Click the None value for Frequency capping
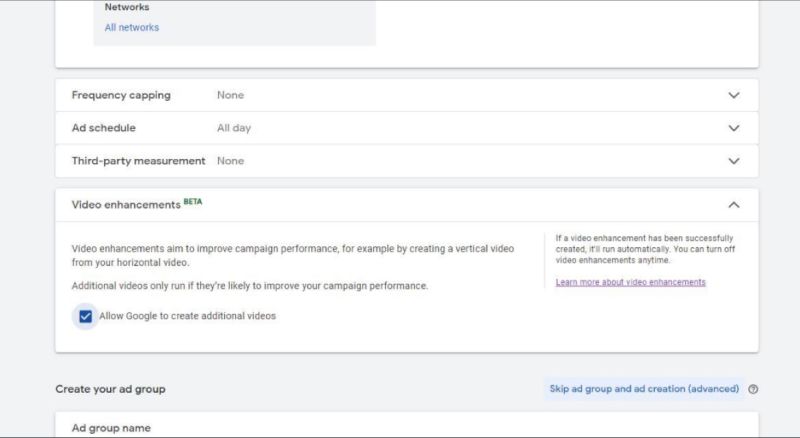Screen dimensions: 800x438 (230, 96)
